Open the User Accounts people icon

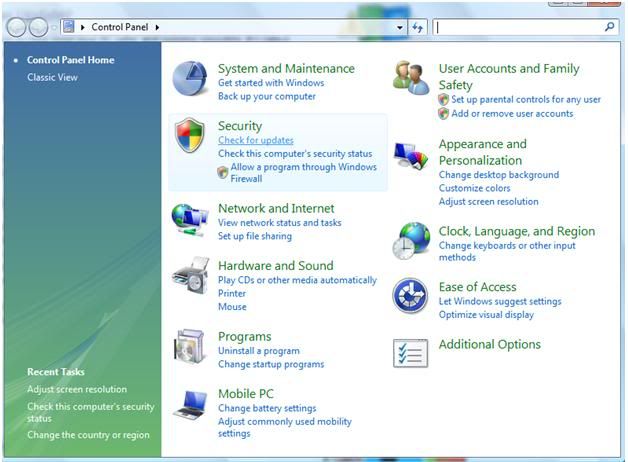click(411, 78)
